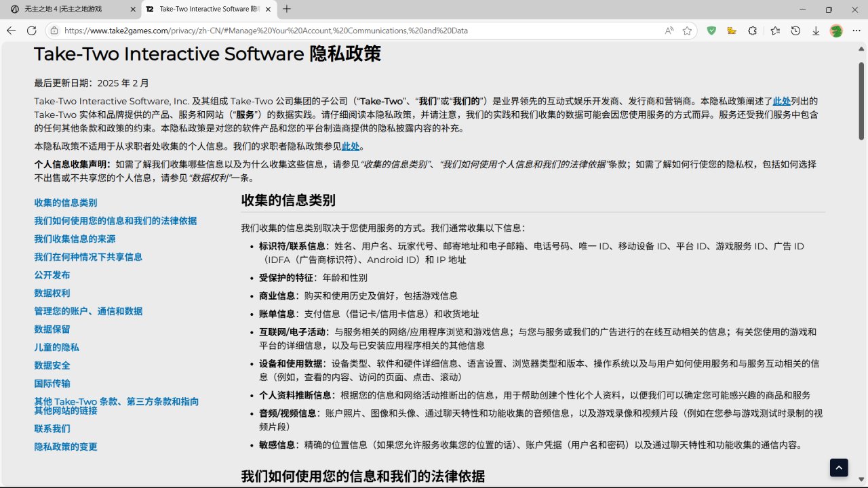Click the bold term 设备和使用数据
This screenshot has height=488, width=868.
coord(290,363)
